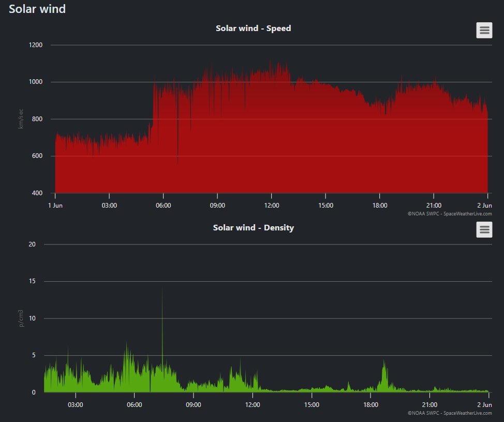Image resolution: width=504 pixels, height=422 pixels.
Task: Click the 03:00 label on Density x-axis
Action: coord(75,405)
